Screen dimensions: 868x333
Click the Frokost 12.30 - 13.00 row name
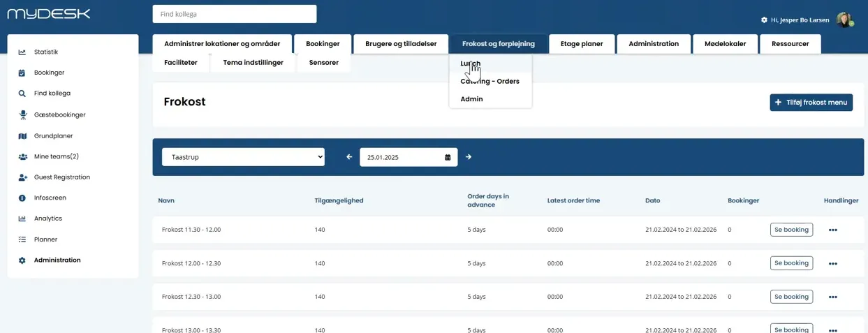click(191, 297)
